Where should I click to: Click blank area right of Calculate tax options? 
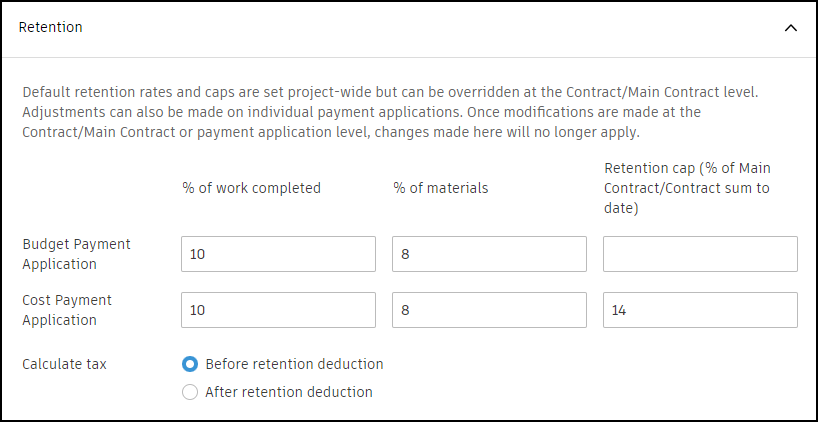600,378
